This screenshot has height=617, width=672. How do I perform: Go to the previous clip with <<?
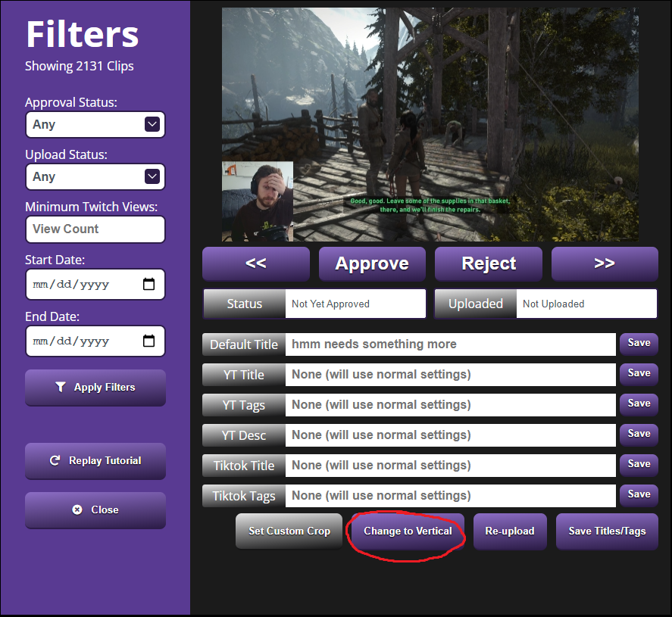tap(256, 263)
